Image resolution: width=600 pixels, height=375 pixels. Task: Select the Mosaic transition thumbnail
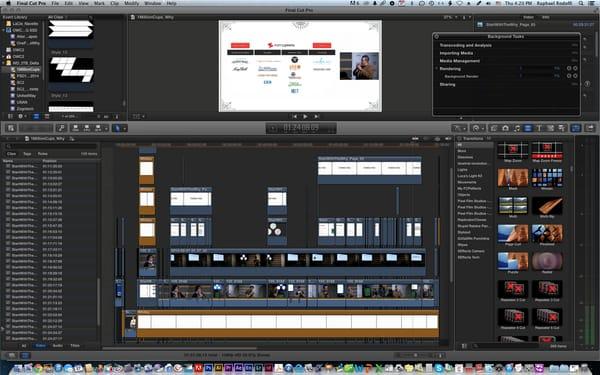coord(547,177)
